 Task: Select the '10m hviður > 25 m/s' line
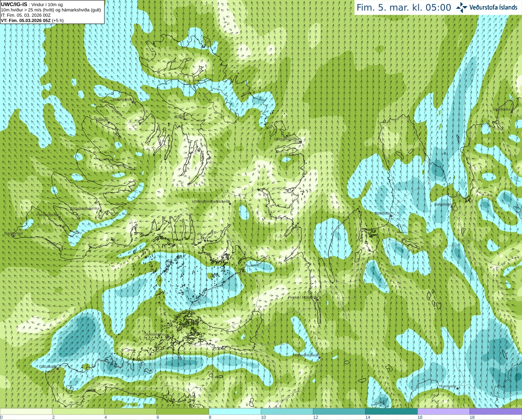tap(51, 10)
